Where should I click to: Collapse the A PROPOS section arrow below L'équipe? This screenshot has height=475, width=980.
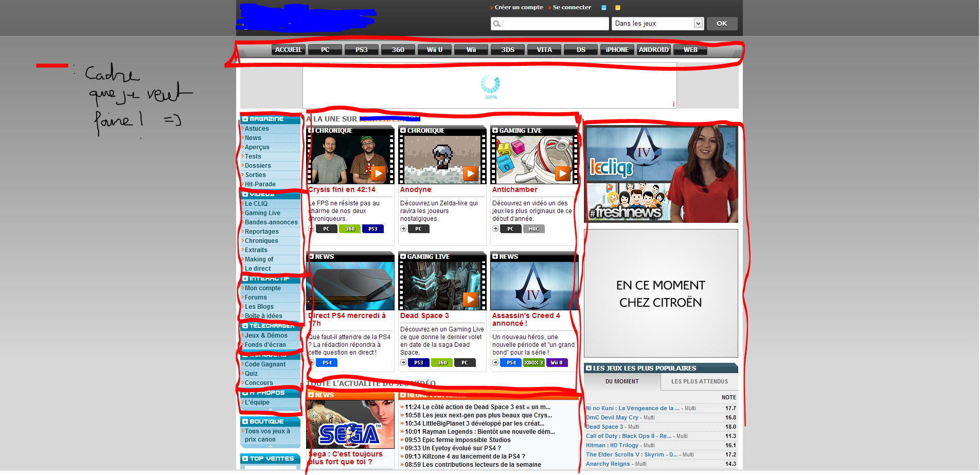click(271, 409)
